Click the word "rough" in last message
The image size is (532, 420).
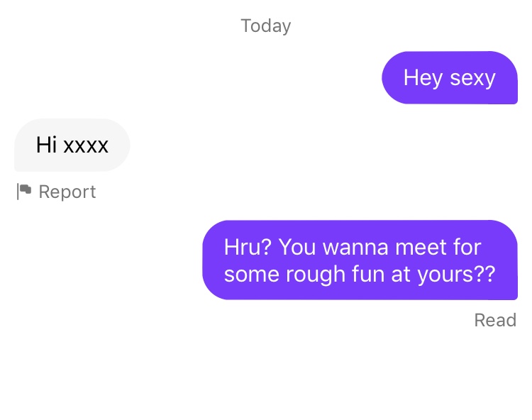point(315,275)
